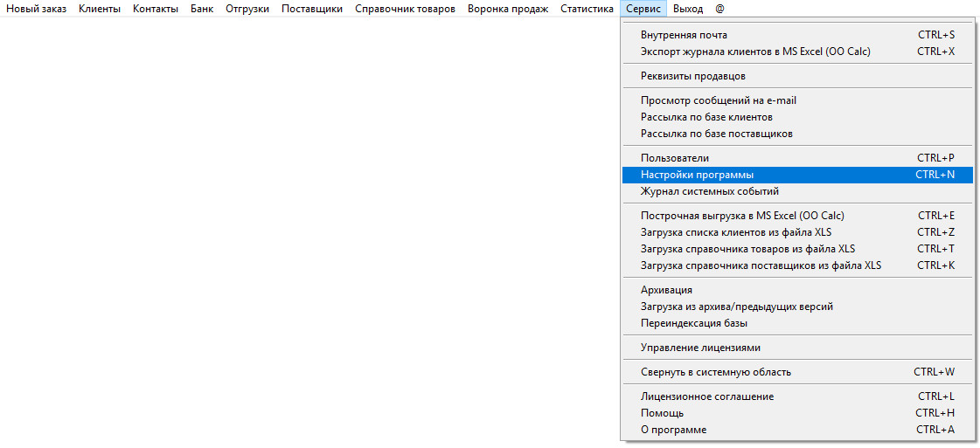
Task: Open the Клиенты menu item
Action: [100, 9]
